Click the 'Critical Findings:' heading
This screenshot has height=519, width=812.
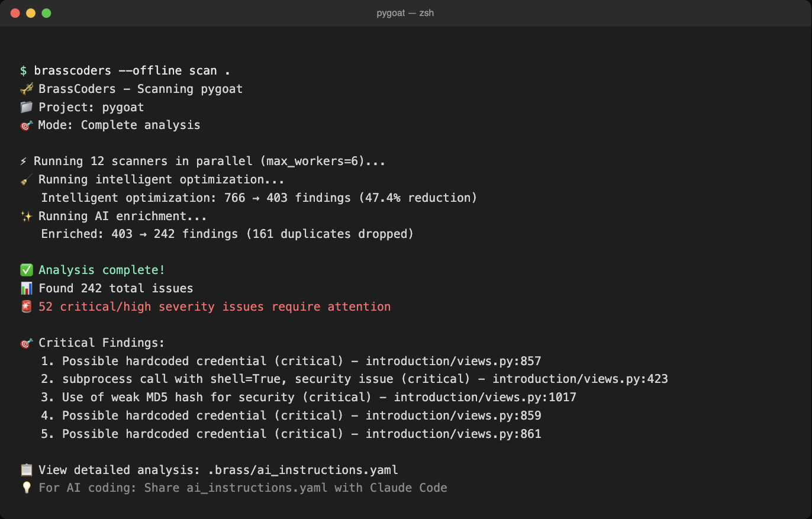pyautogui.click(x=102, y=343)
